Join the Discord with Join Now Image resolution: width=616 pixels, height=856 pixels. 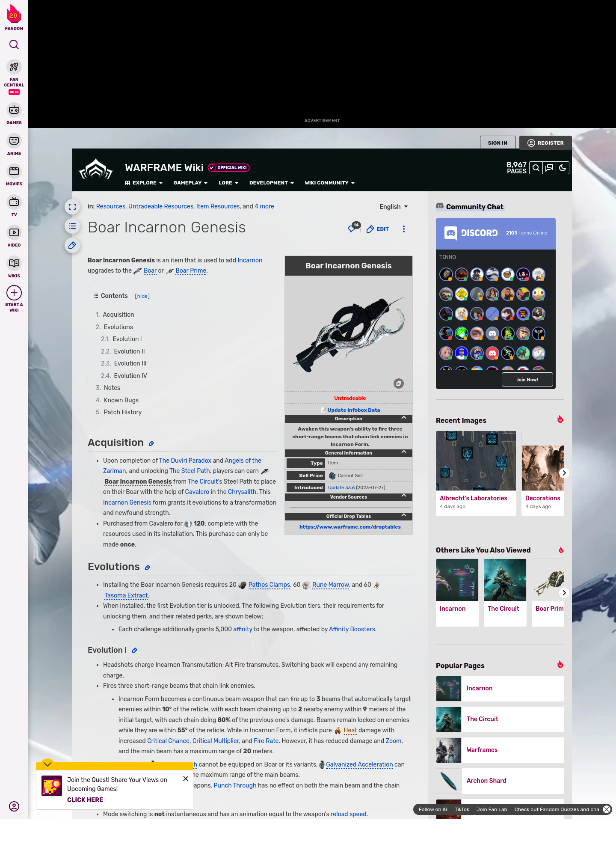[x=527, y=380]
